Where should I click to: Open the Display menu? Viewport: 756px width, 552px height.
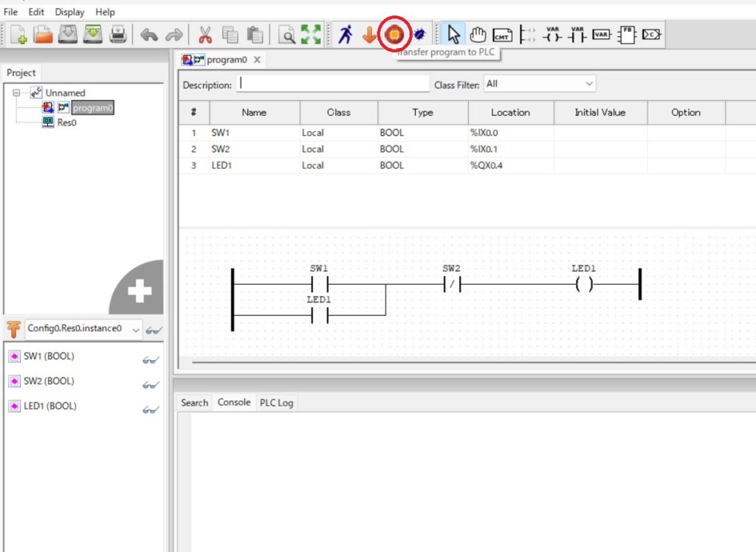pyautogui.click(x=69, y=12)
